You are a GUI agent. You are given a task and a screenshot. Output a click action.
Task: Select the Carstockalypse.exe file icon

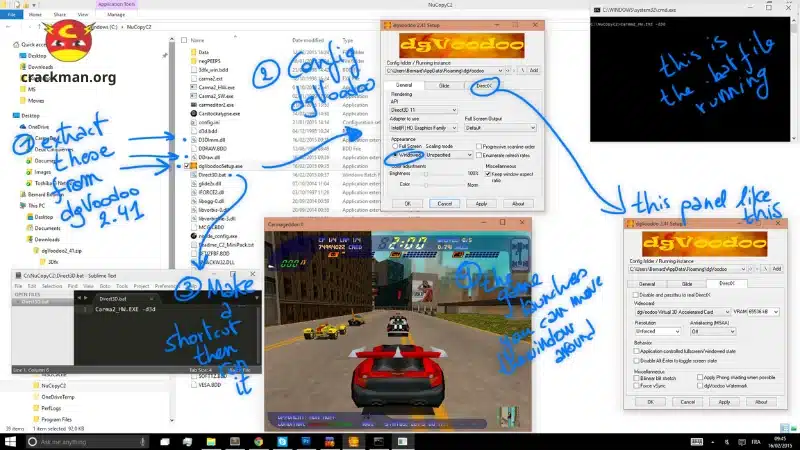click(194, 113)
